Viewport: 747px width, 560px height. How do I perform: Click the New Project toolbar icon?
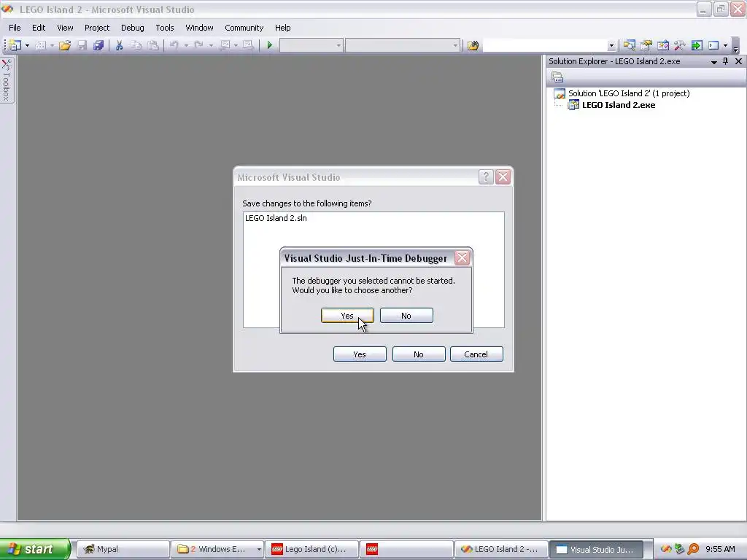pos(15,45)
